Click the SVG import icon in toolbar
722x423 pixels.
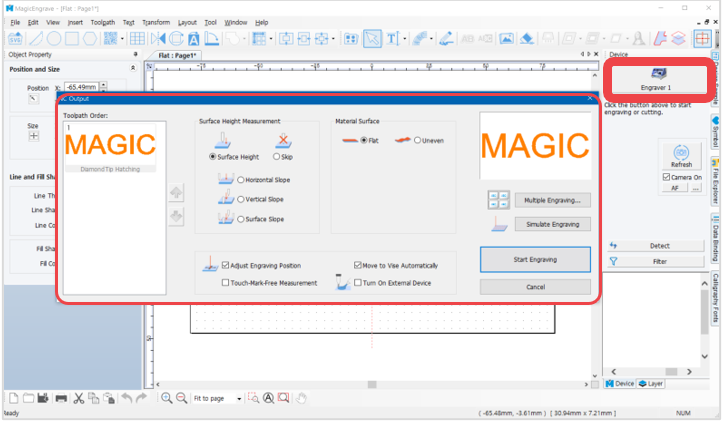(x=15, y=39)
